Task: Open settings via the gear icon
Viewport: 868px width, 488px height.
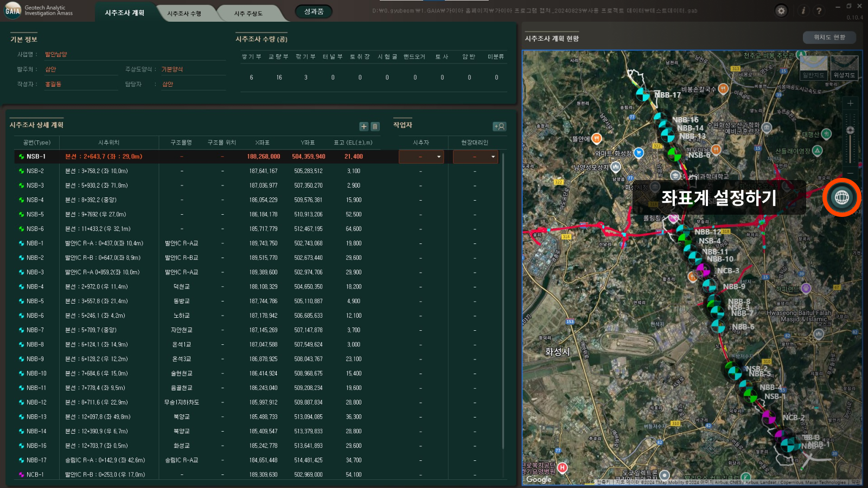Action: click(x=781, y=11)
